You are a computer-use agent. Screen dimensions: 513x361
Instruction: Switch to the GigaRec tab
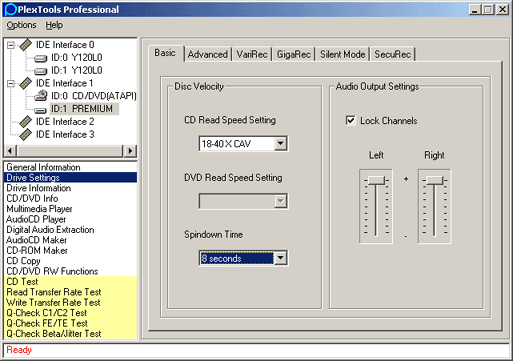[x=294, y=54]
